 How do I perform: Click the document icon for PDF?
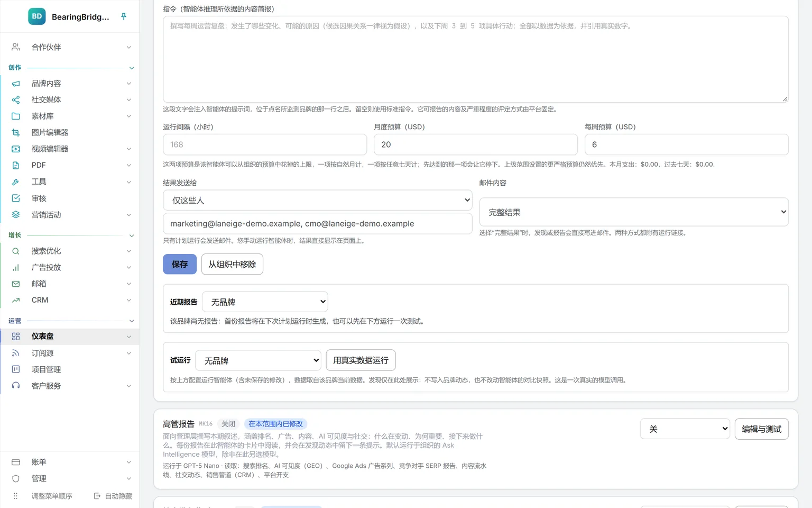point(16,166)
